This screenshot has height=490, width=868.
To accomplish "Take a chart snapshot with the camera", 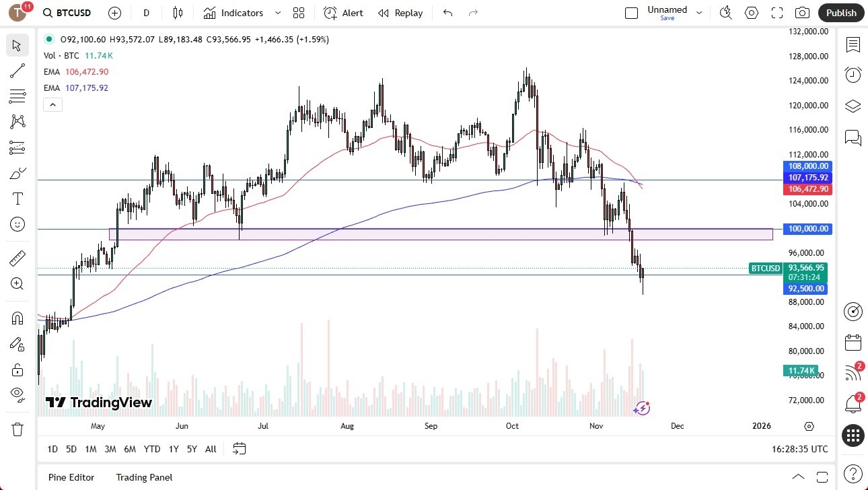I will point(802,12).
